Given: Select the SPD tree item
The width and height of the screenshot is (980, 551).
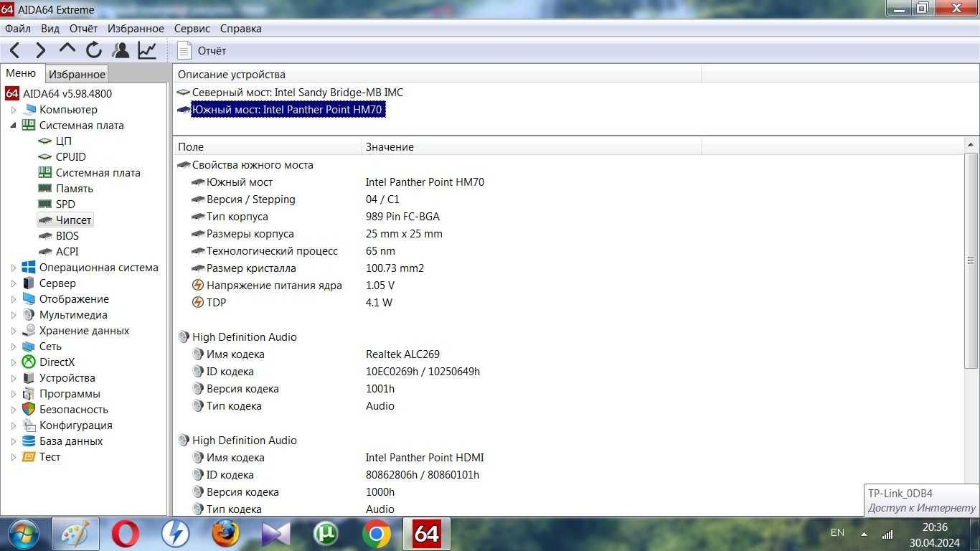Looking at the screenshot, I should (65, 204).
